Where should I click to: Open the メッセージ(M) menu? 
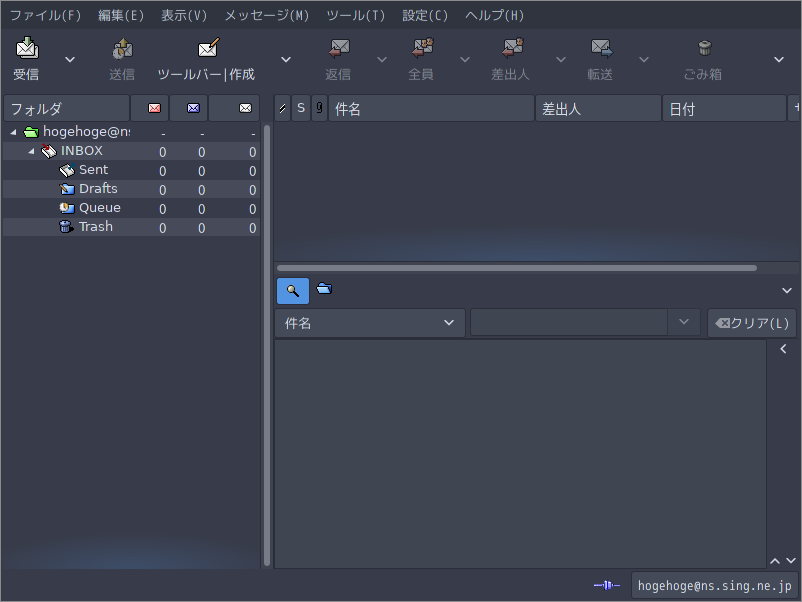tap(266, 15)
